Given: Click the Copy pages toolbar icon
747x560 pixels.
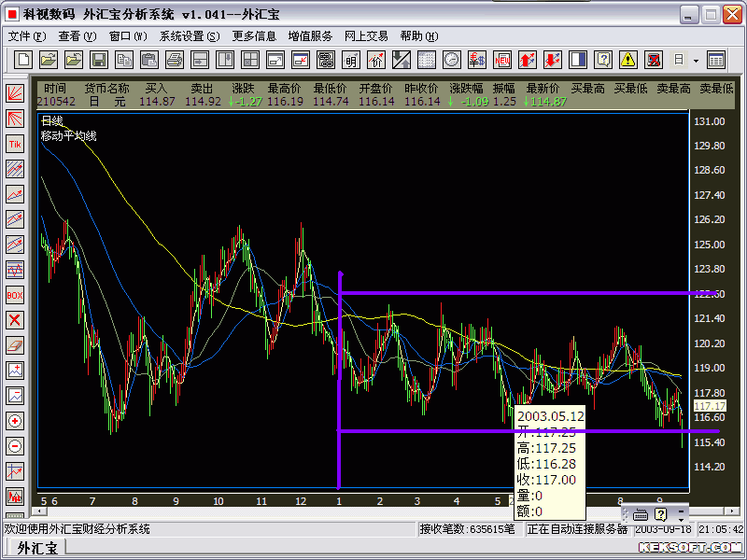Looking at the screenshot, I should 124,60.
